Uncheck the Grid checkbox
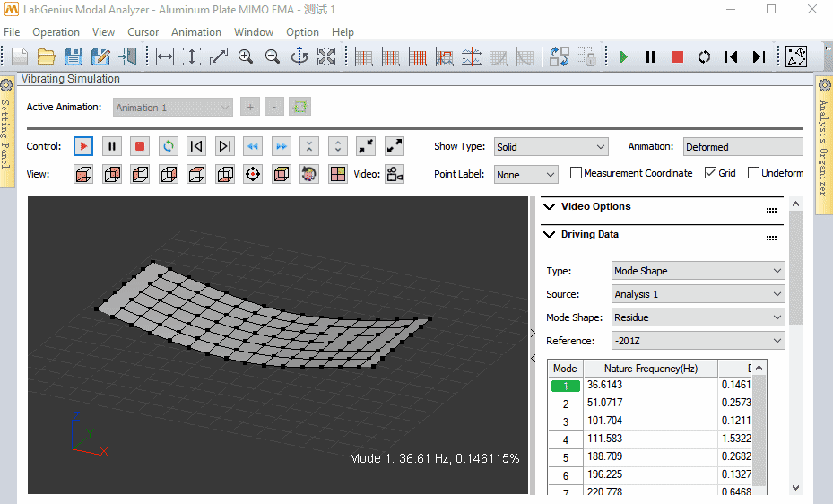This screenshot has height=504, width=833. [x=710, y=172]
